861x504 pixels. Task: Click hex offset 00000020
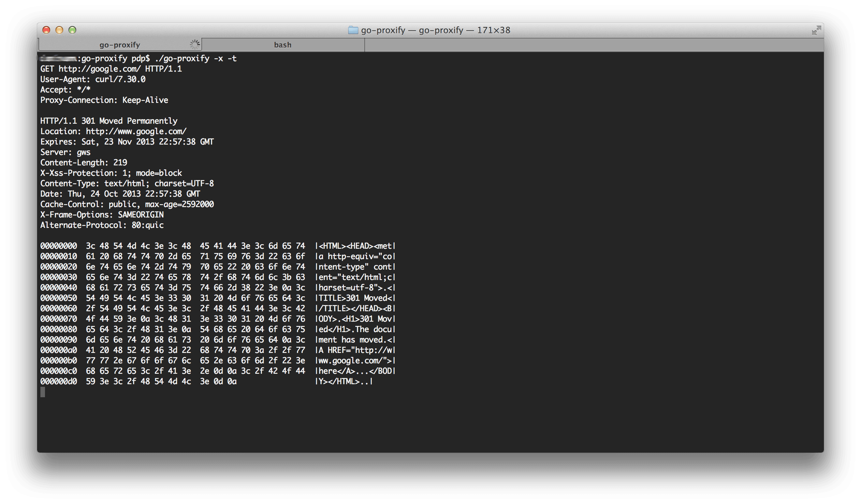[58, 267]
